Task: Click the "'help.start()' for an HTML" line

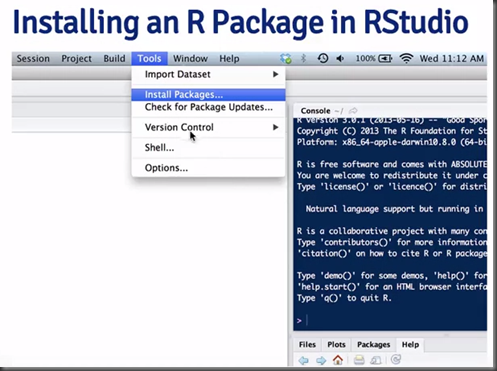Action: [391, 287]
